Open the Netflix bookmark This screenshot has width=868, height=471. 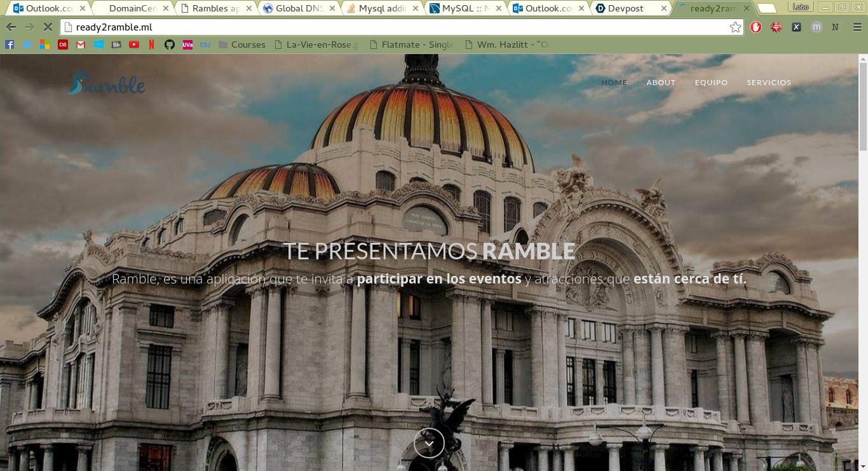[151, 44]
